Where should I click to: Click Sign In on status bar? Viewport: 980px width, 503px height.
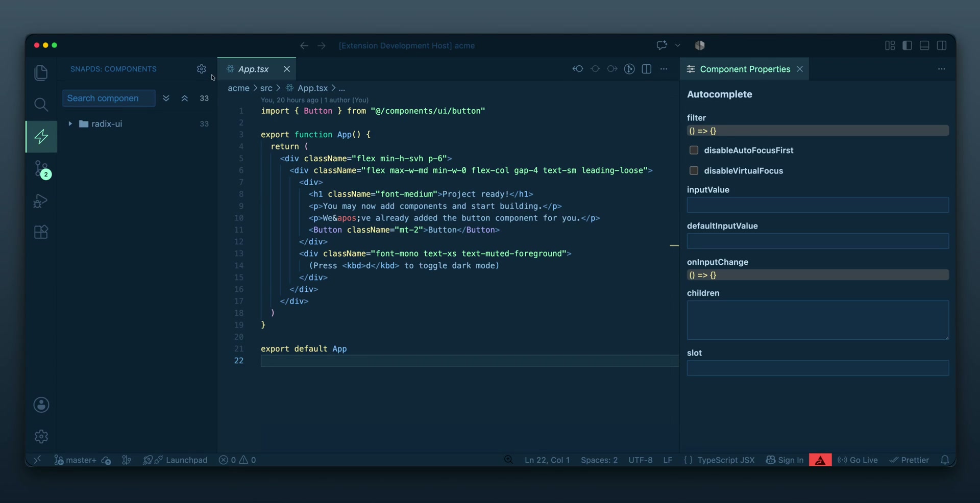[785, 460]
